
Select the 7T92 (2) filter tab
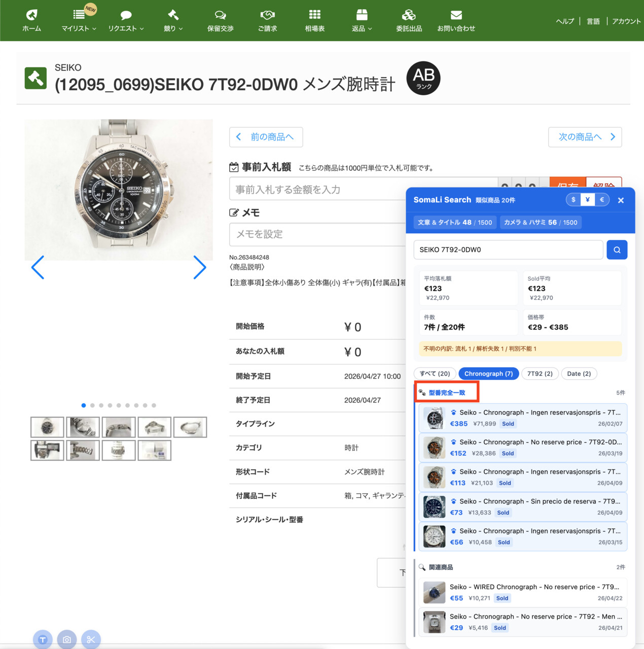(540, 374)
